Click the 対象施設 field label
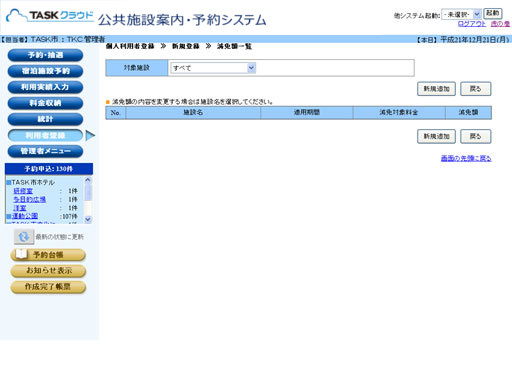Viewport: 512px width, 384px height. (x=137, y=68)
